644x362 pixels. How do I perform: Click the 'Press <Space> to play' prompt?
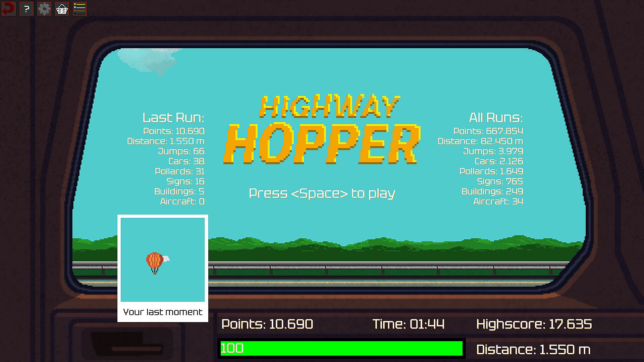coord(322,193)
